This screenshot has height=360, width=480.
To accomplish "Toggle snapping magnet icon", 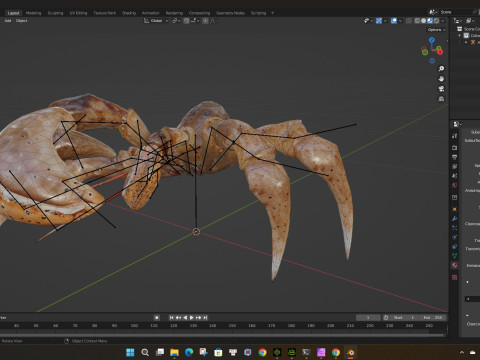I will (186, 21).
